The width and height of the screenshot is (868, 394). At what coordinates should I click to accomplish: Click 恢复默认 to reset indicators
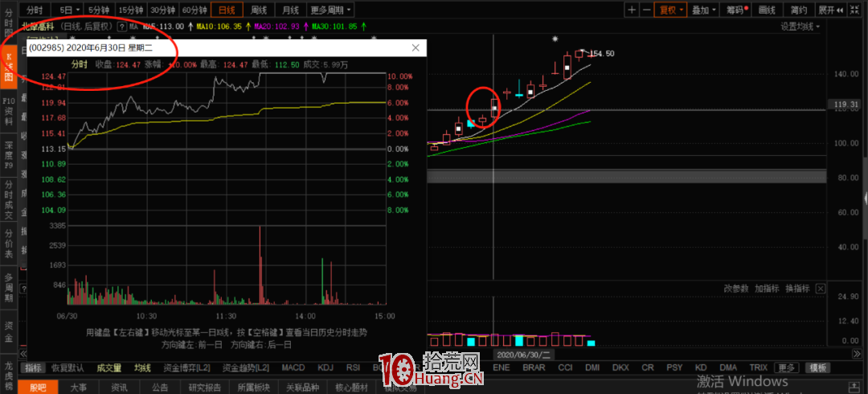pos(68,367)
